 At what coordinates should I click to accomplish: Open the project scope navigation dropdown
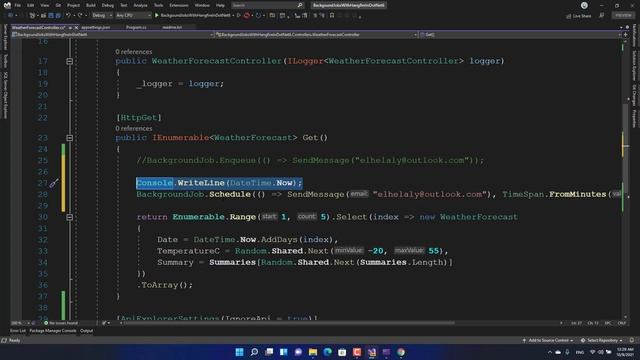(113, 35)
